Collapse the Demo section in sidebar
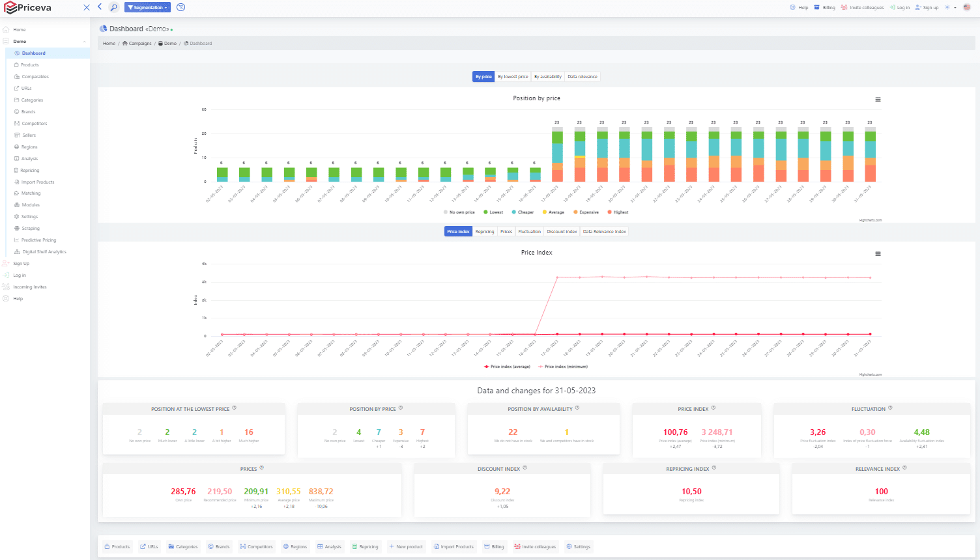Screen dimensions: 980x560 (x=84, y=40)
